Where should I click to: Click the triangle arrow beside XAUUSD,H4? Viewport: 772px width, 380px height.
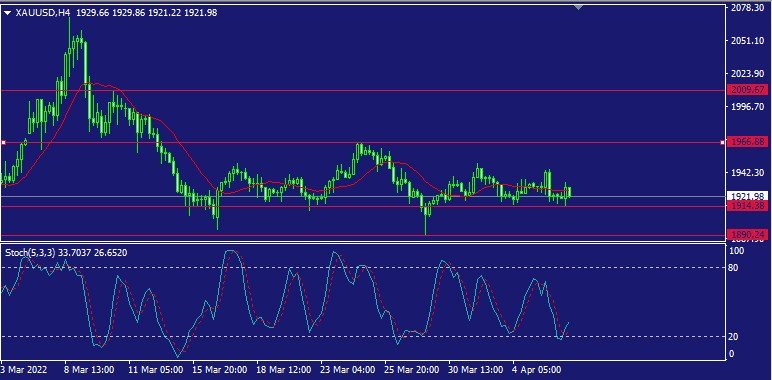[7, 14]
